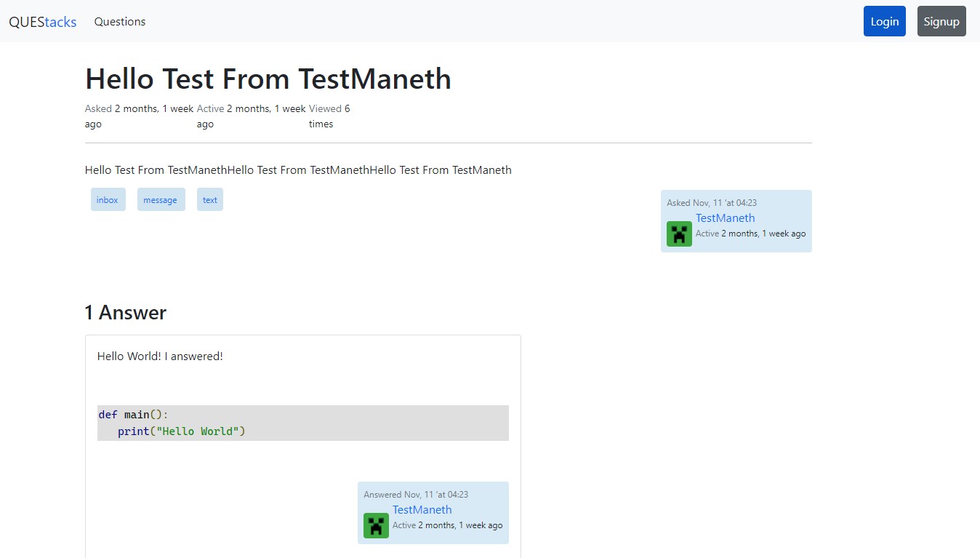The image size is (980, 558).
Task: Select the 'message' tag
Action: (160, 200)
